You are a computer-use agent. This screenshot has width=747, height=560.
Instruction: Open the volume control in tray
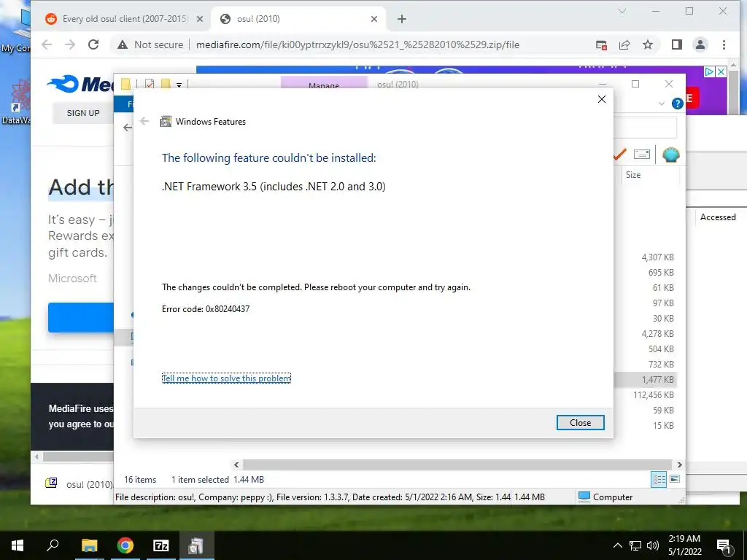click(x=653, y=545)
